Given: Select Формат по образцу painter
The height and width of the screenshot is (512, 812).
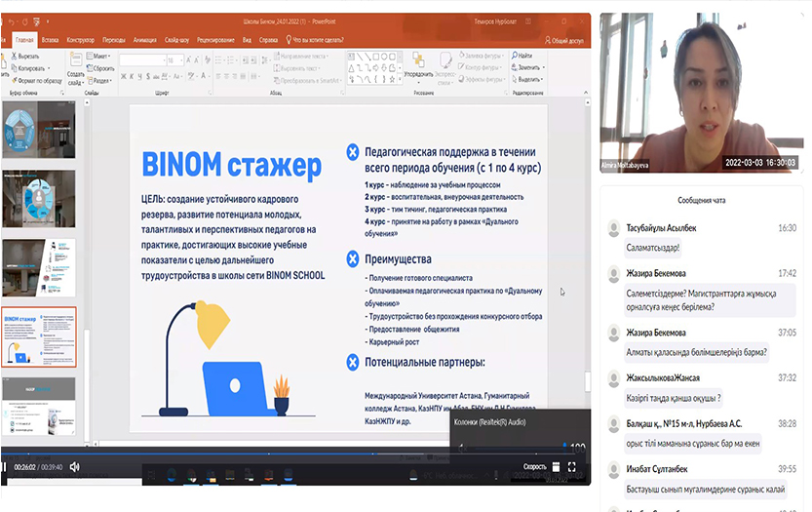Looking at the screenshot, I should (x=35, y=80).
